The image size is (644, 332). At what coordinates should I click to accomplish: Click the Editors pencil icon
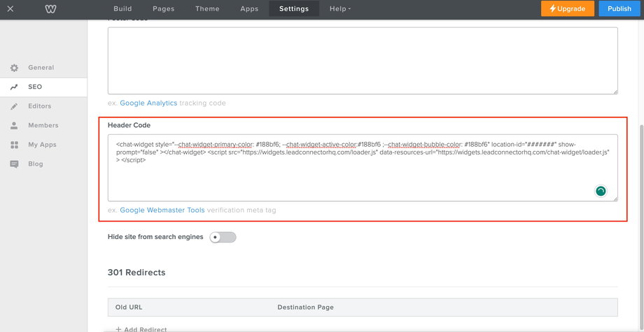tap(14, 106)
